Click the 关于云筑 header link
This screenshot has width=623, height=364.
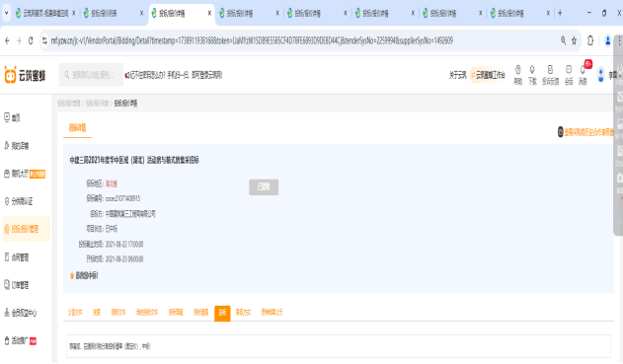(458, 75)
